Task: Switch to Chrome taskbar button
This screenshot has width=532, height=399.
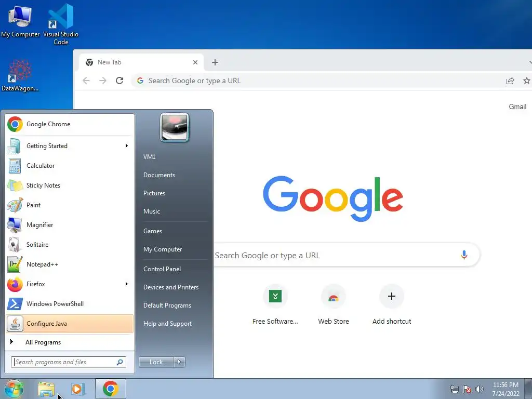Action: point(111,389)
